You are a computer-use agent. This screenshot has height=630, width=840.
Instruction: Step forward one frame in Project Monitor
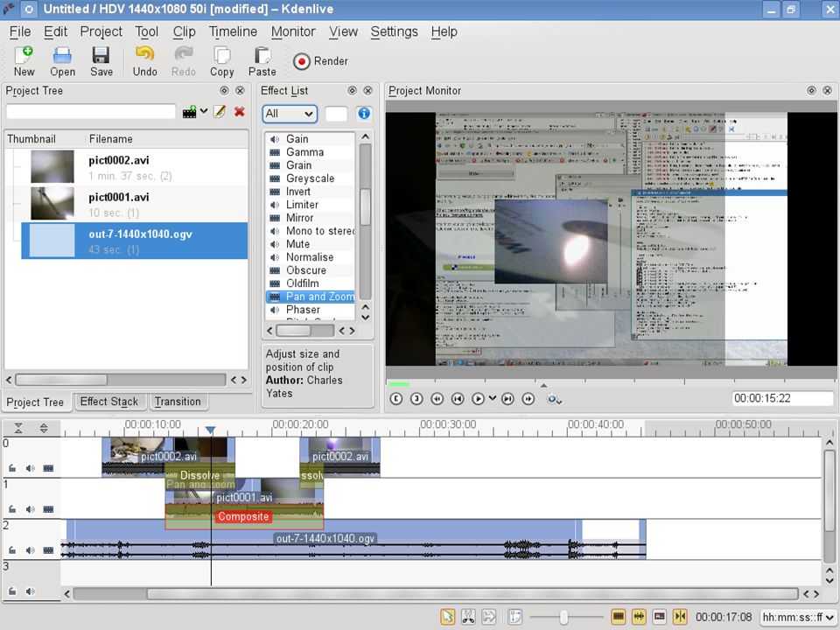[x=507, y=399]
